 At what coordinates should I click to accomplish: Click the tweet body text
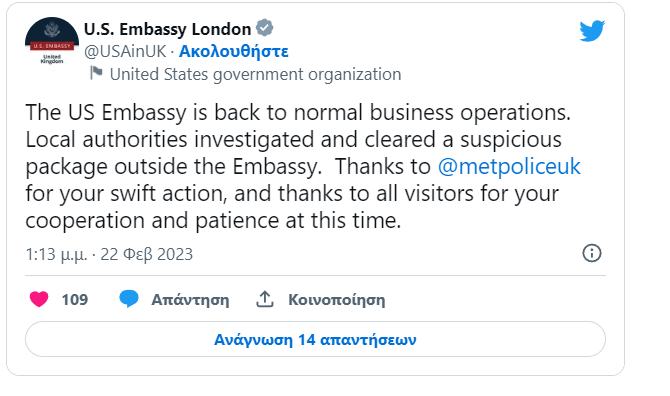[303, 167]
